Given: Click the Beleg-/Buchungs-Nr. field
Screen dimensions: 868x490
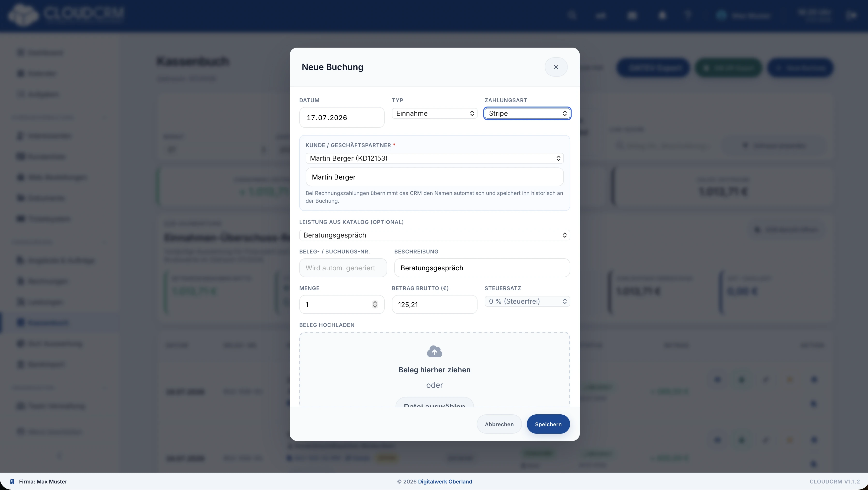Looking at the screenshot, I should click(x=343, y=268).
